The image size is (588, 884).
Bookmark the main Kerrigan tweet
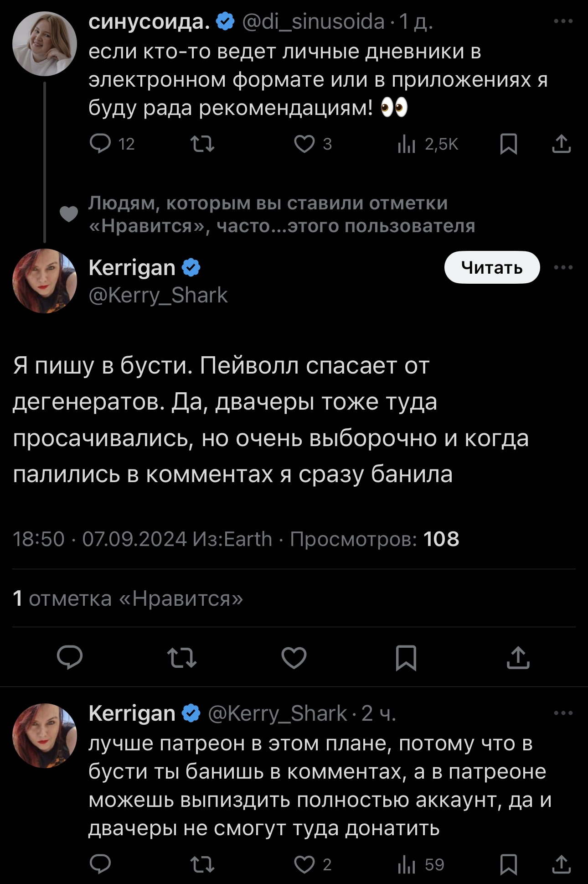[x=406, y=657]
